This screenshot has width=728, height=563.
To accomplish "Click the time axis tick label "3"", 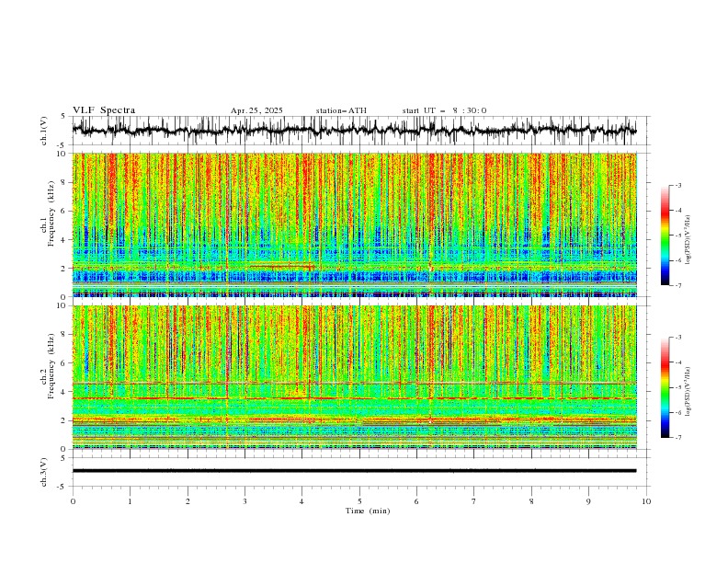I will click(245, 501).
